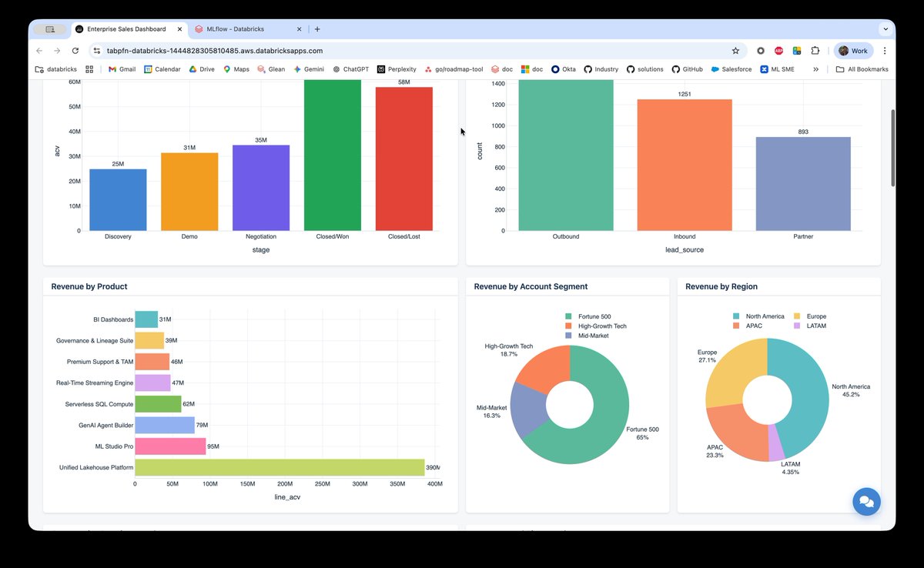Open the Industry bookmark

tap(601, 69)
